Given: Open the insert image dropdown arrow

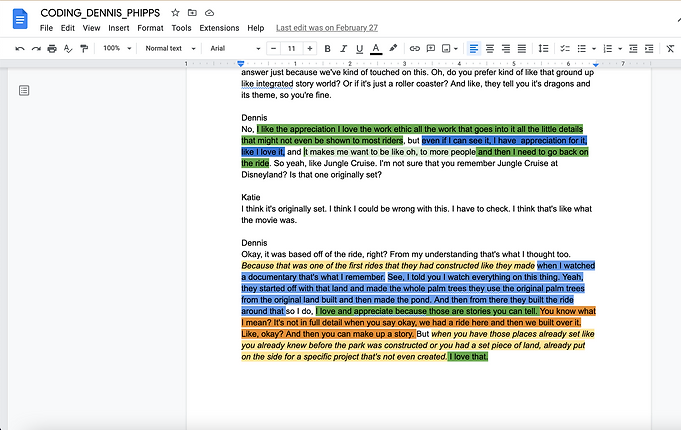Looking at the screenshot, I should coord(456,49).
